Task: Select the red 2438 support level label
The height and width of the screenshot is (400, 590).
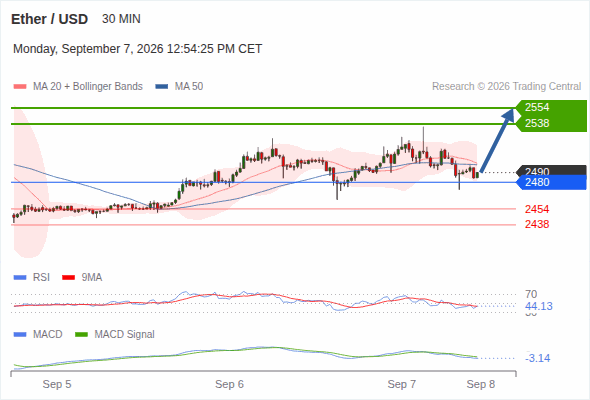Action: coord(537,224)
